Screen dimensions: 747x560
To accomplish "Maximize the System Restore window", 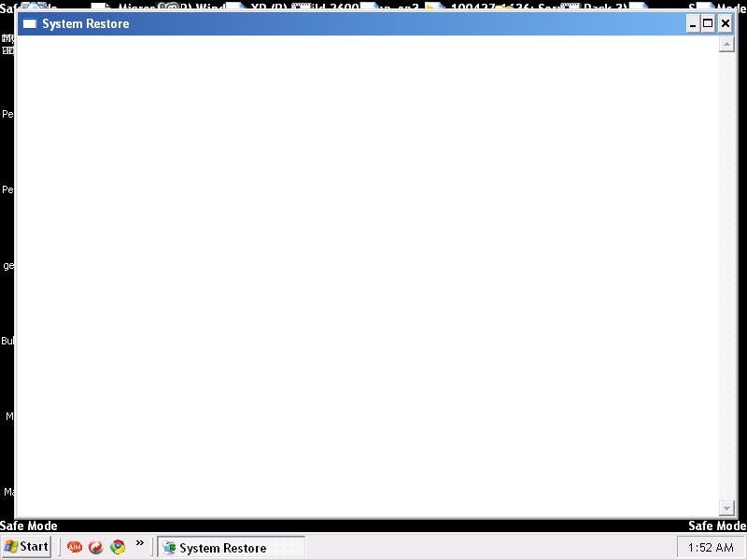I will 708,24.
